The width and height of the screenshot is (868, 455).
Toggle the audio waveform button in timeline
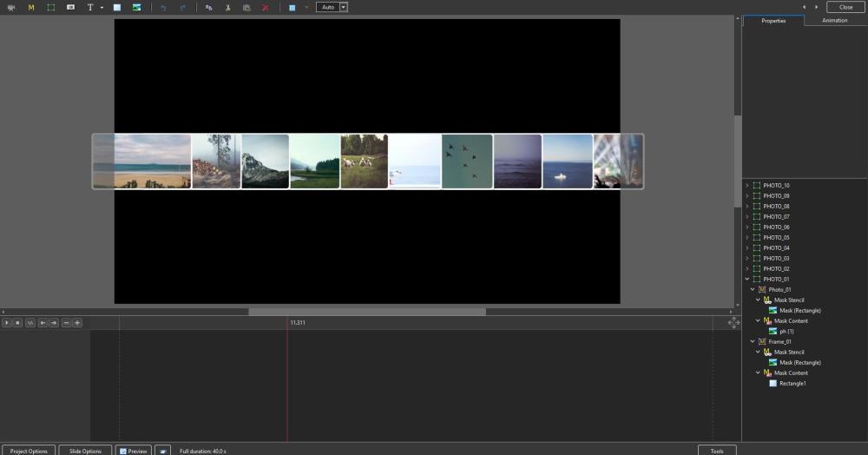tap(30, 323)
